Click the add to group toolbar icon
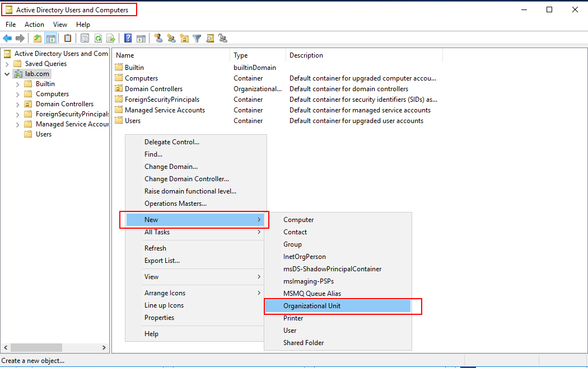This screenshot has height=368, width=588. 223,38
